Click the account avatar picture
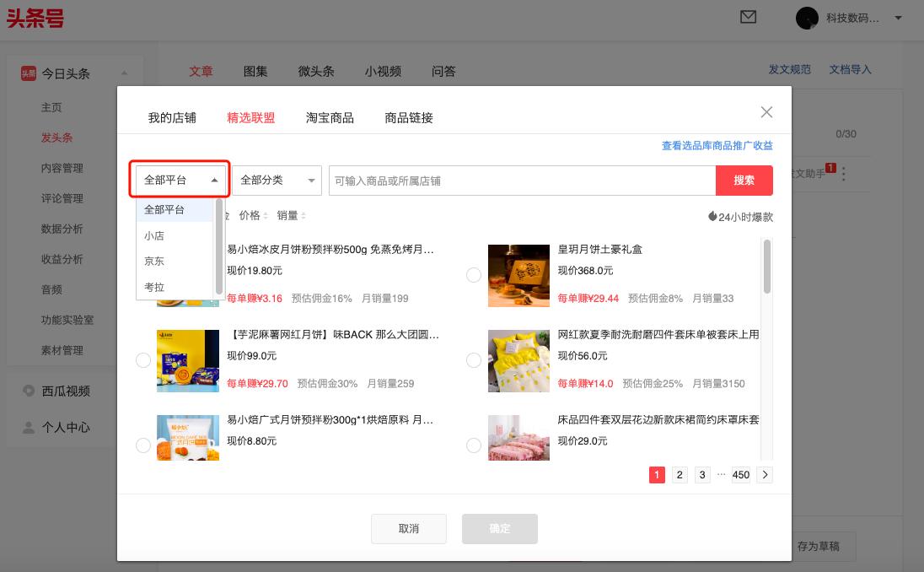The width and height of the screenshot is (924, 572). (807, 19)
